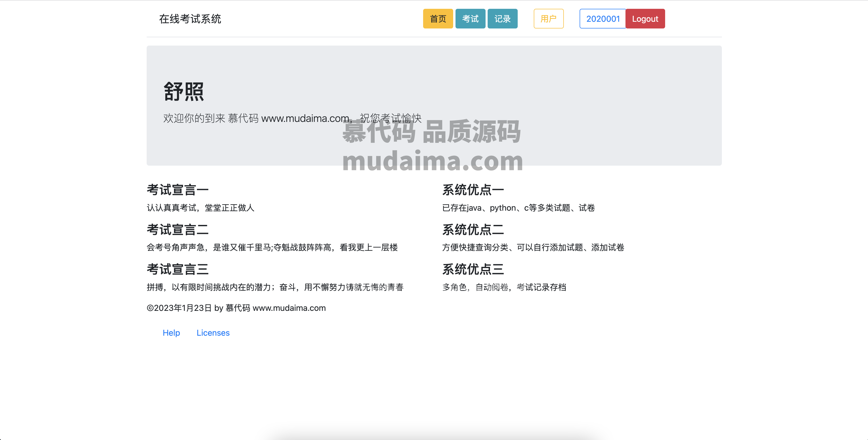Click the ©2023年1月23日 copyright footer text
Screen dimensions: 868x440
pos(236,308)
